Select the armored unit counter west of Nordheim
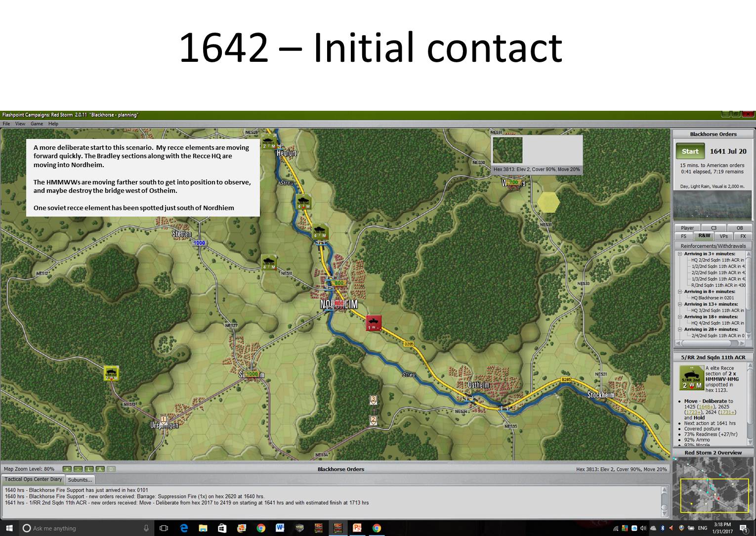This screenshot has width=756, height=536. (x=269, y=262)
